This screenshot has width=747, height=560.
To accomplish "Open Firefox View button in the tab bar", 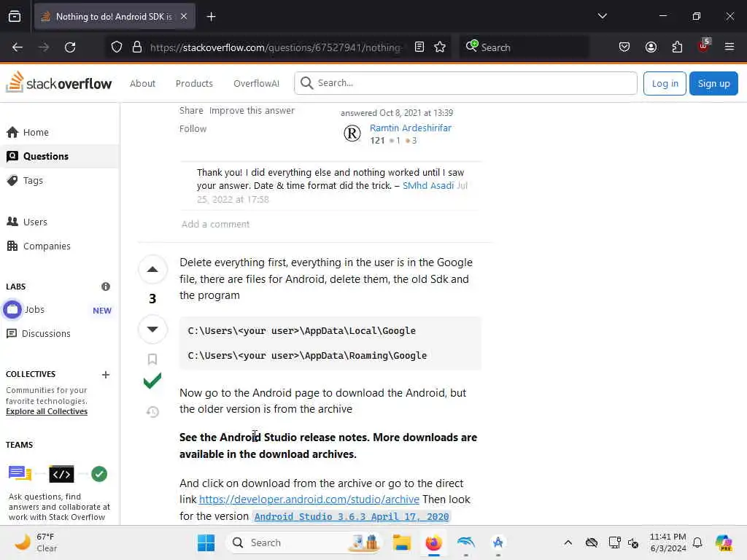I will tap(15, 17).
